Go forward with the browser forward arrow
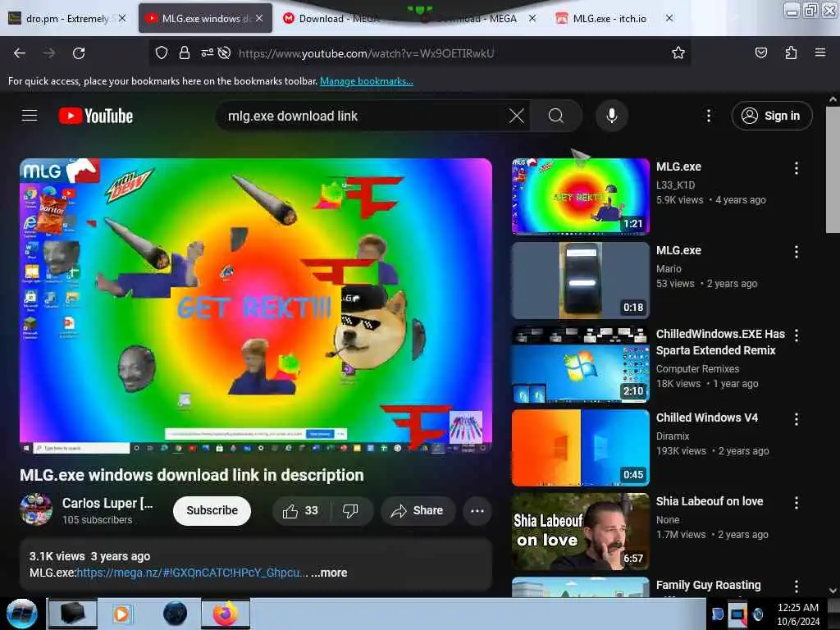 pos(49,53)
